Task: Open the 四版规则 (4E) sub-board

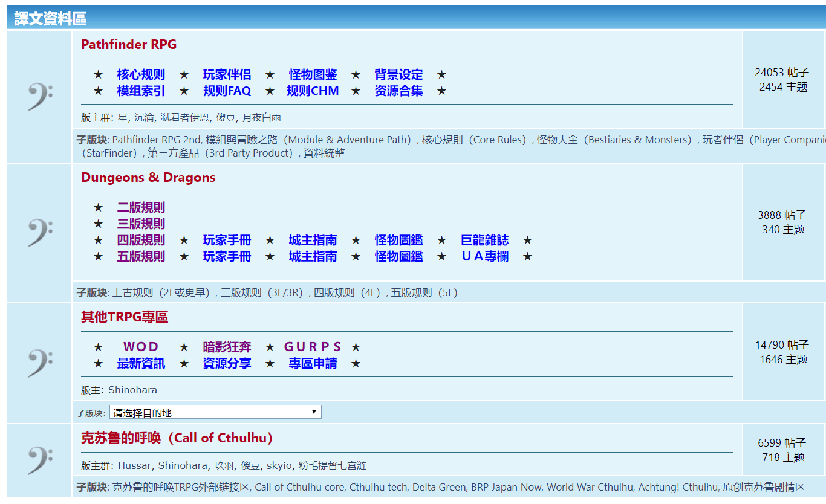Action: coord(350,293)
